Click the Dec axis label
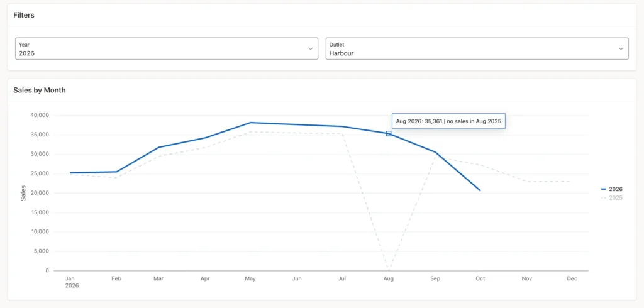Image resolution: width=644 pixels, height=308 pixels. click(x=572, y=278)
